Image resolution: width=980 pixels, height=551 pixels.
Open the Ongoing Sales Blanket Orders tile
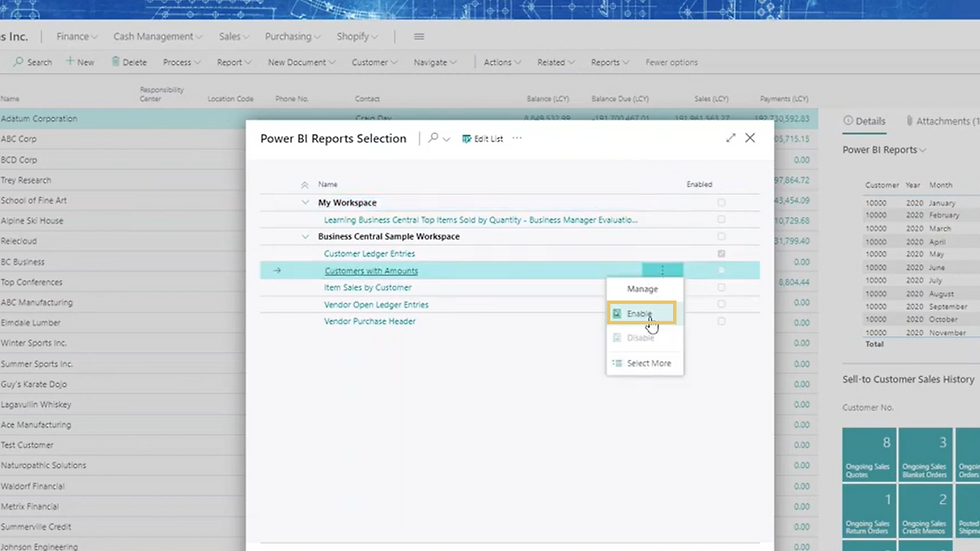pos(925,455)
